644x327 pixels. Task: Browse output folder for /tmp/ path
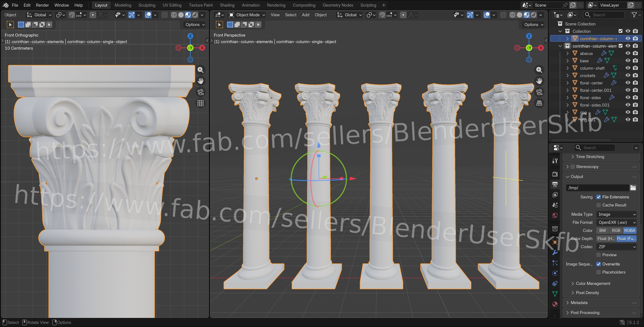(x=633, y=188)
